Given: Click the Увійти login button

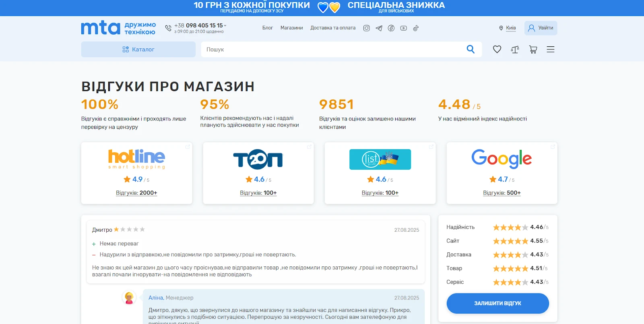Looking at the screenshot, I should pyautogui.click(x=541, y=28).
